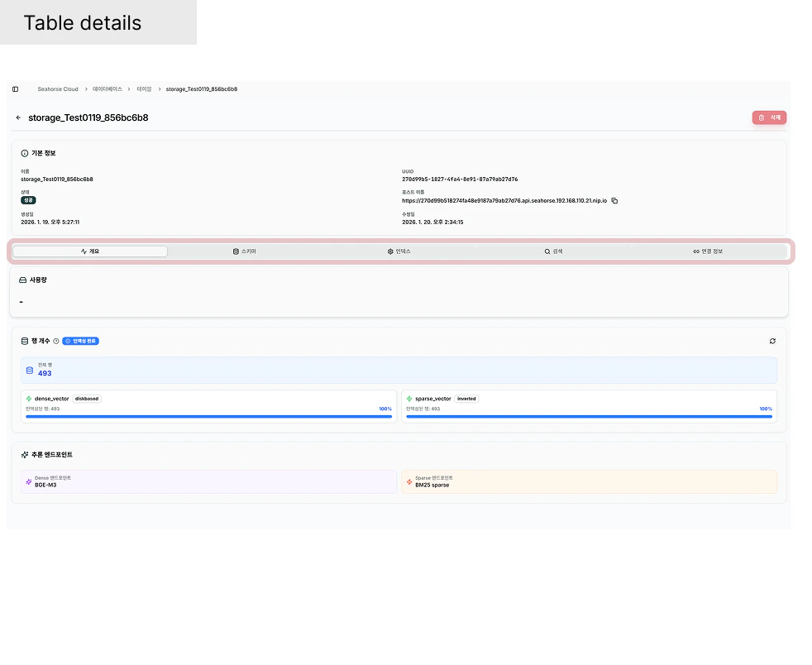This screenshot has height=665, width=812.
Task: Select the 개요 overview tab
Action: coord(90,251)
